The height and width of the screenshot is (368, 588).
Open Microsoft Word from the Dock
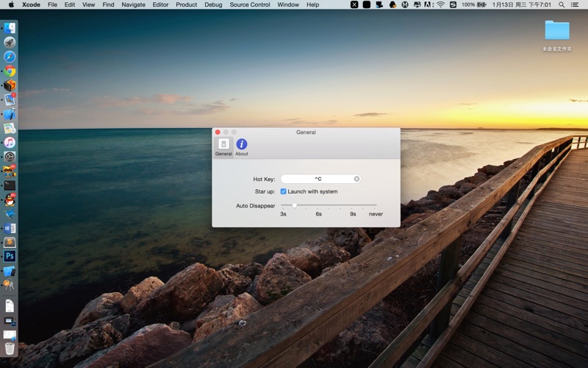(10, 228)
